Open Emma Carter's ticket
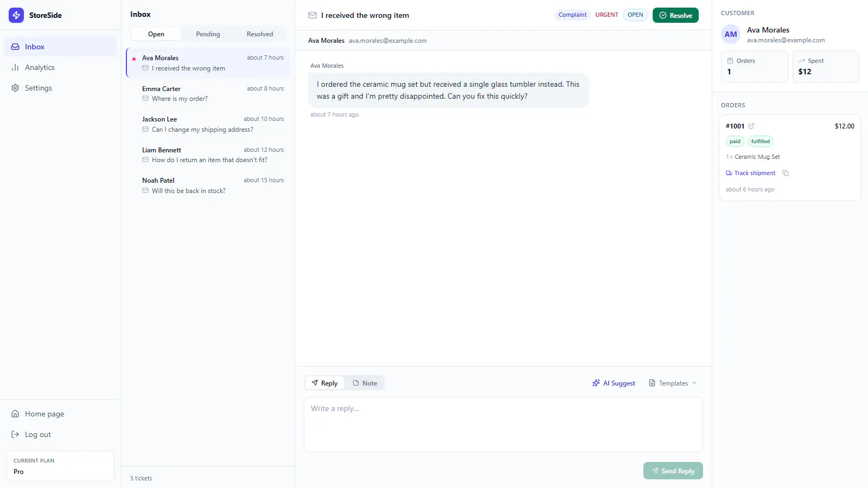Screen dimensions: 868x488 tap(208, 93)
